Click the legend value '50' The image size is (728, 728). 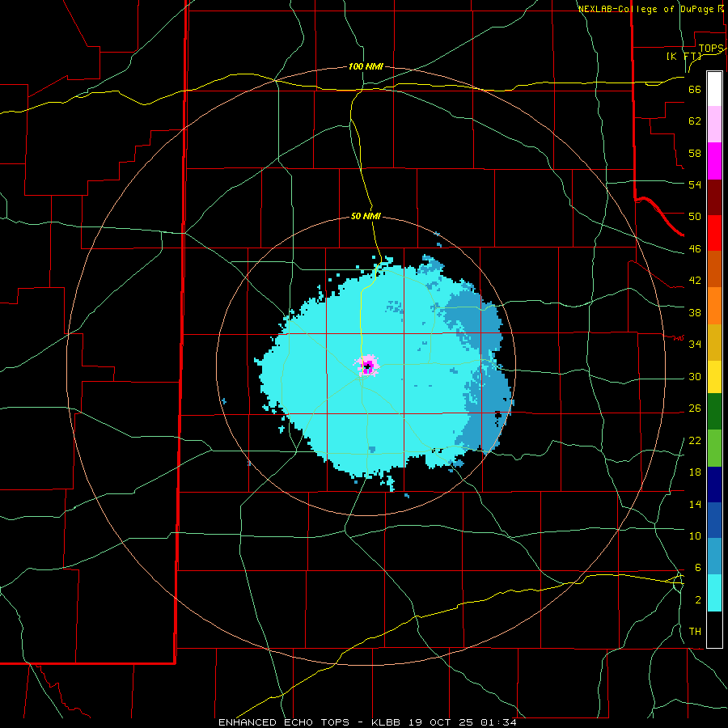695,216
